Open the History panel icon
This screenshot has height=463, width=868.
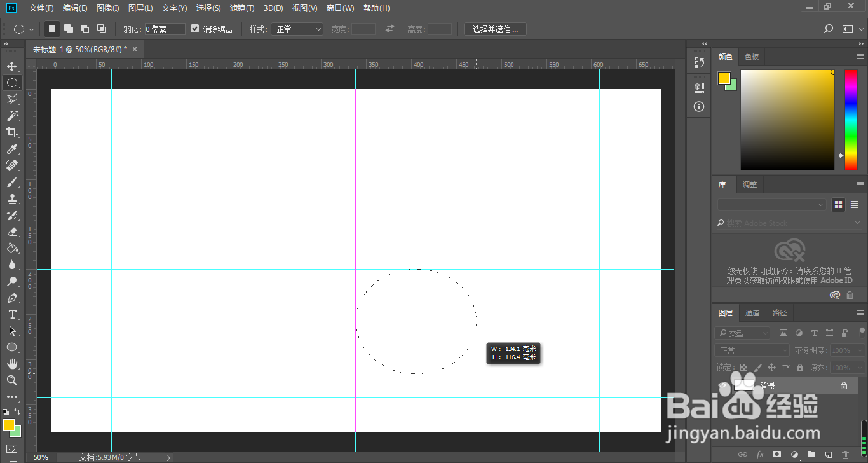700,62
